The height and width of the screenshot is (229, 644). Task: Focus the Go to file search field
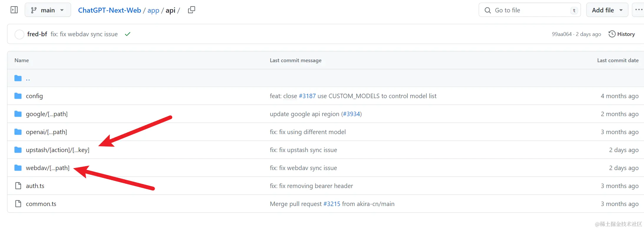point(530,10)
